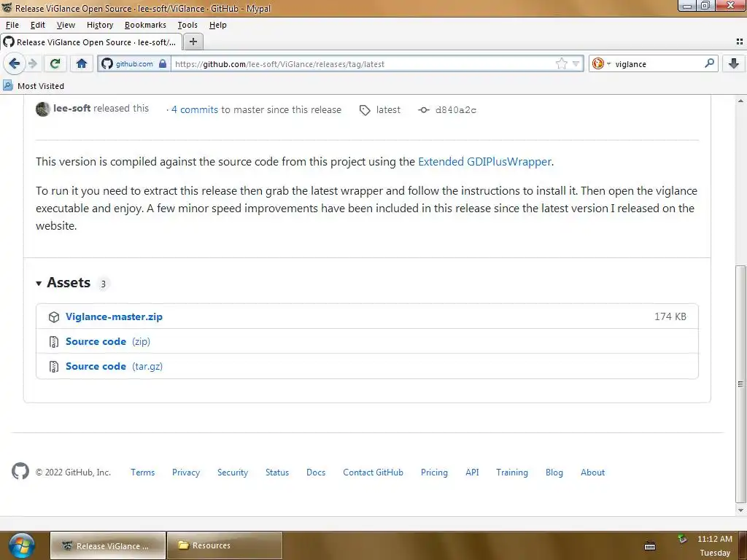Click the address bar URL field

[362, 64]
